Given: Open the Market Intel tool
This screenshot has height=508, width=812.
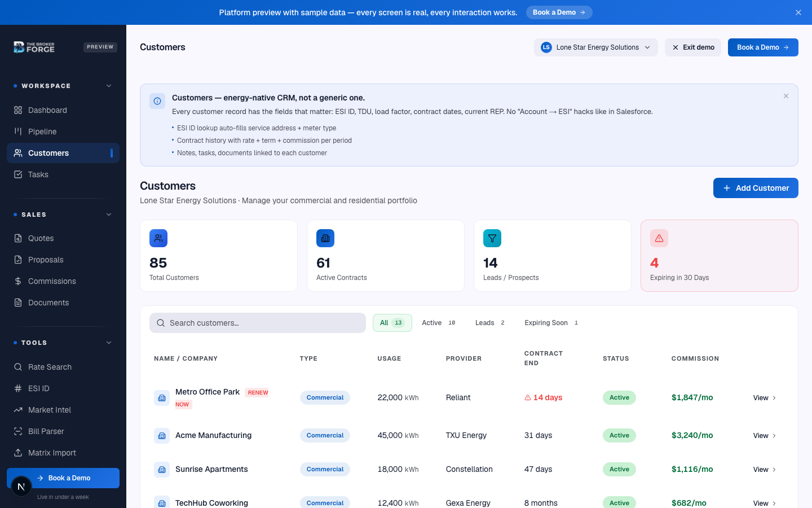Looking at the screenshot, I should click(63, 410).
